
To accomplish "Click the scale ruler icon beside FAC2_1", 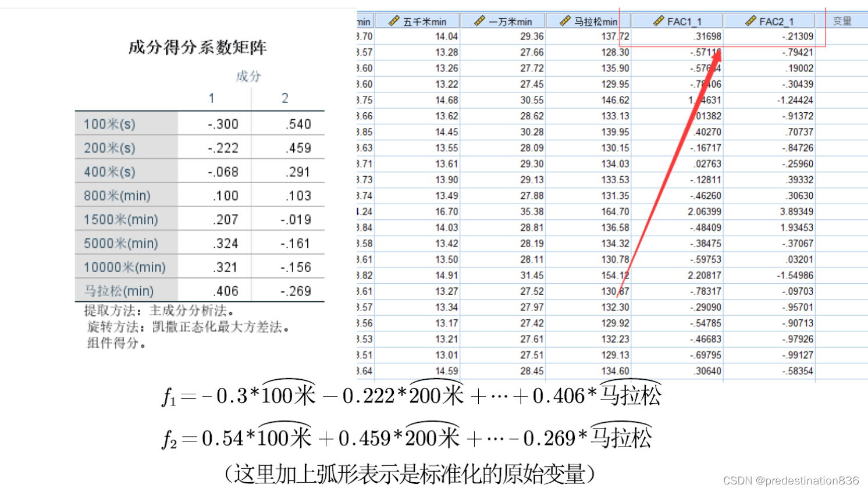I will tap(750, 22).
